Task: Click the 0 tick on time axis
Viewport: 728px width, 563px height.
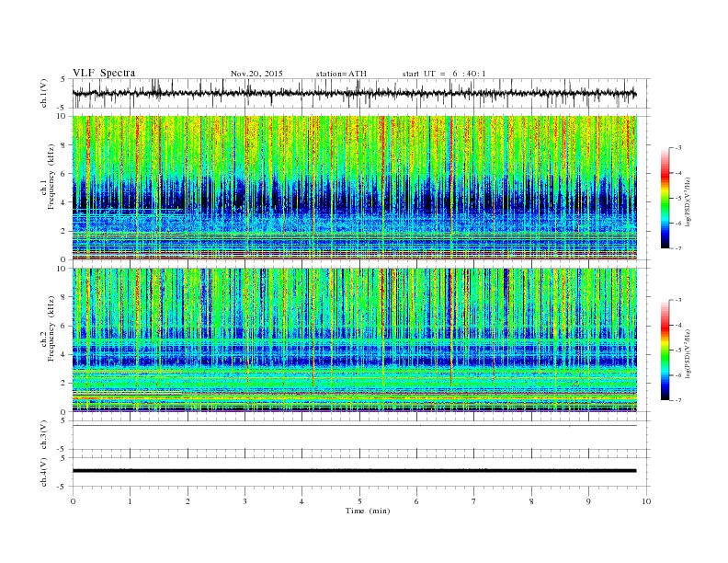Action: [73, 501]
